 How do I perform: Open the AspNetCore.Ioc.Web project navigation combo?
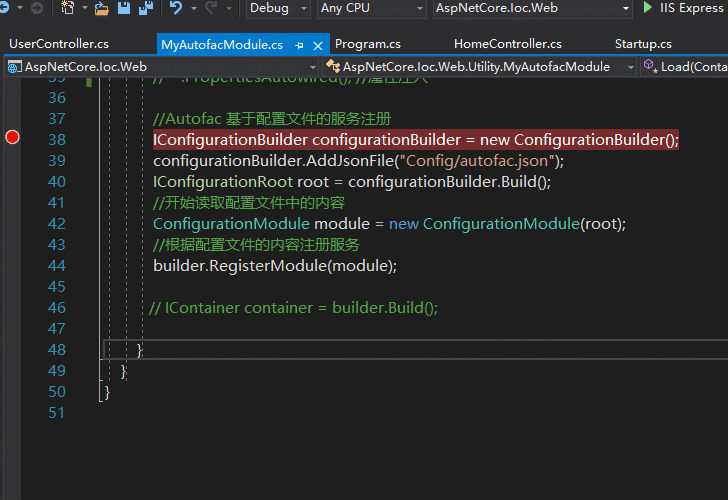[162, 67]
